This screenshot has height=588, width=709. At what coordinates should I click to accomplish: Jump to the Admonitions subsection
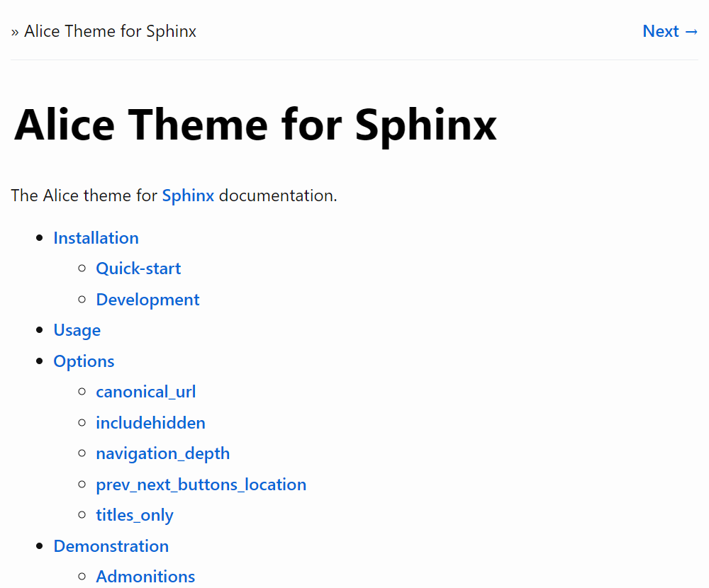tap(145, 577)
